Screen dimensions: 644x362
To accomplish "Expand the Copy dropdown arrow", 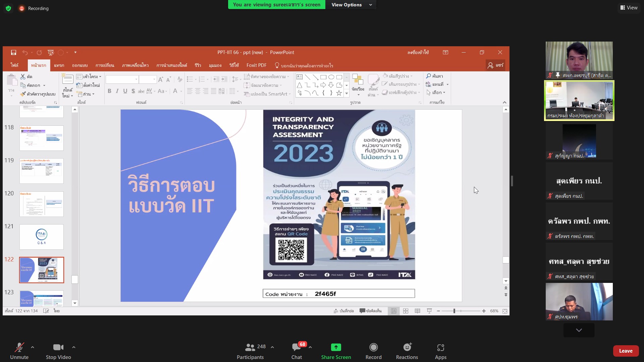I will tap(44, 85).
